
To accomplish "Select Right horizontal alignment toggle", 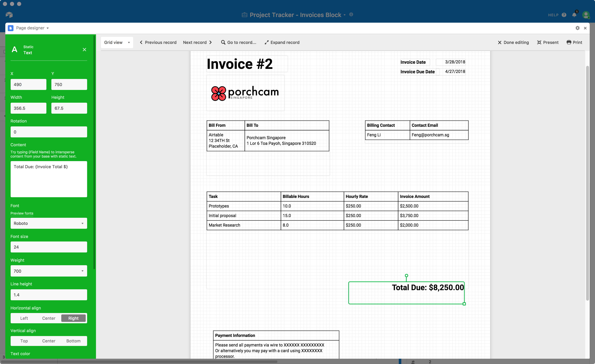I will (x=73, y=318).
